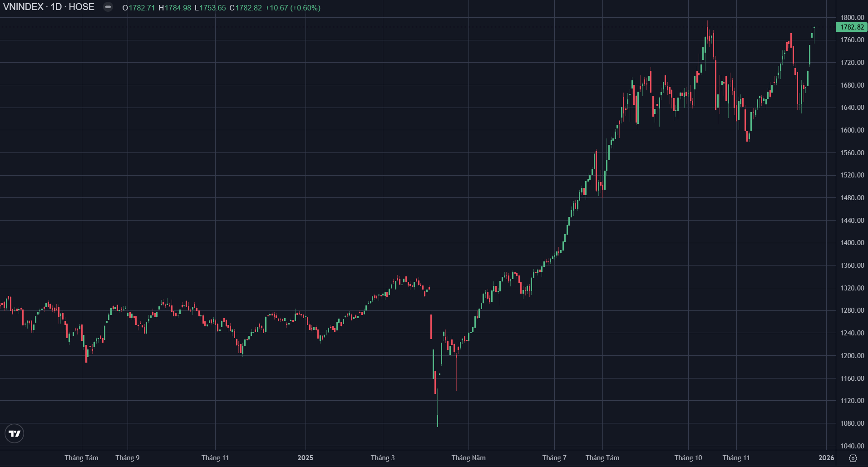Click the low value L1753.65 in legend
This screenshot has height=467, width=868.
click(x=210, y=8)
